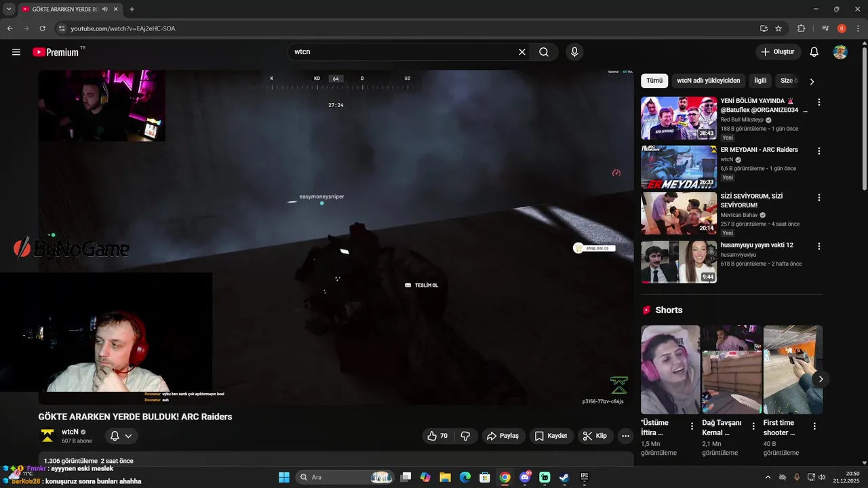The image size is (868, 488).
Task: Open a new browser tab
Action: [x=132, y=9]
